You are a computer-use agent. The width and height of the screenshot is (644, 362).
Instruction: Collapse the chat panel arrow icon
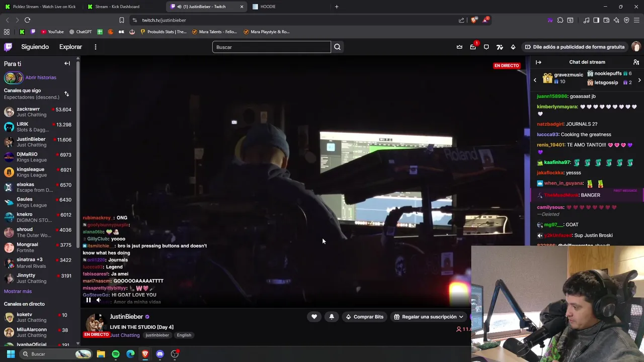538,62
